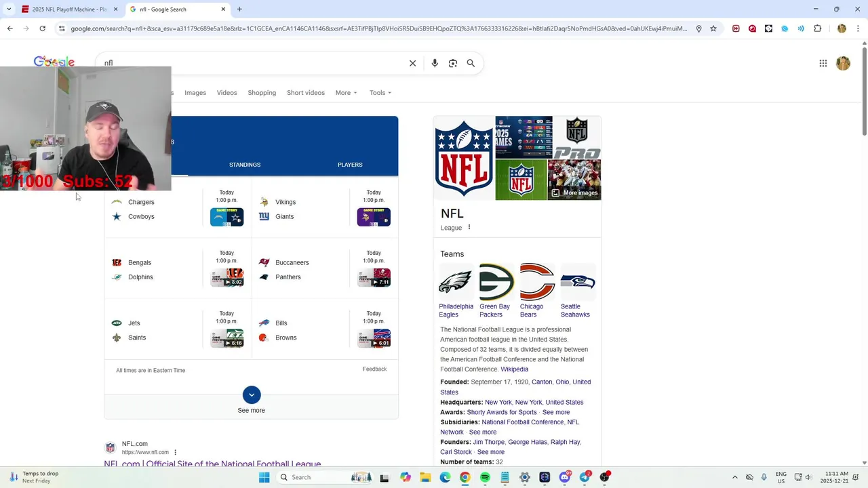
Task: Open NFL.com result three-dot menu
Action: coord(175,452)
